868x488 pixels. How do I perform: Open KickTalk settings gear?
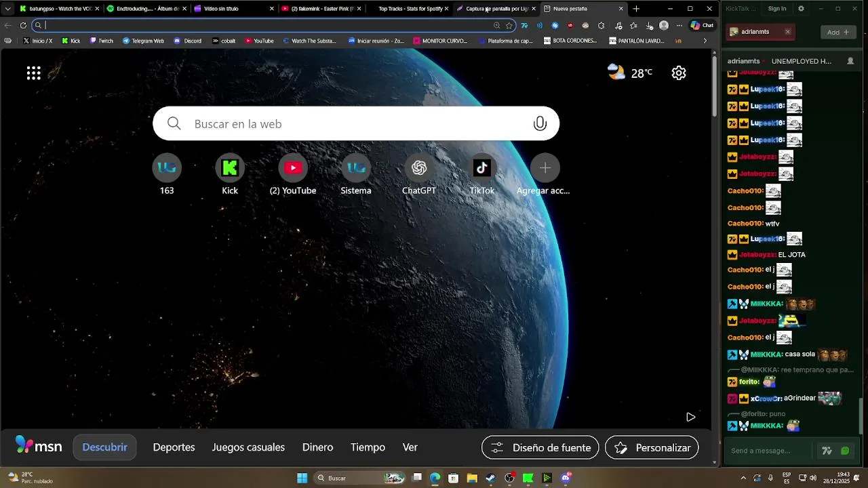coord(801,9)
